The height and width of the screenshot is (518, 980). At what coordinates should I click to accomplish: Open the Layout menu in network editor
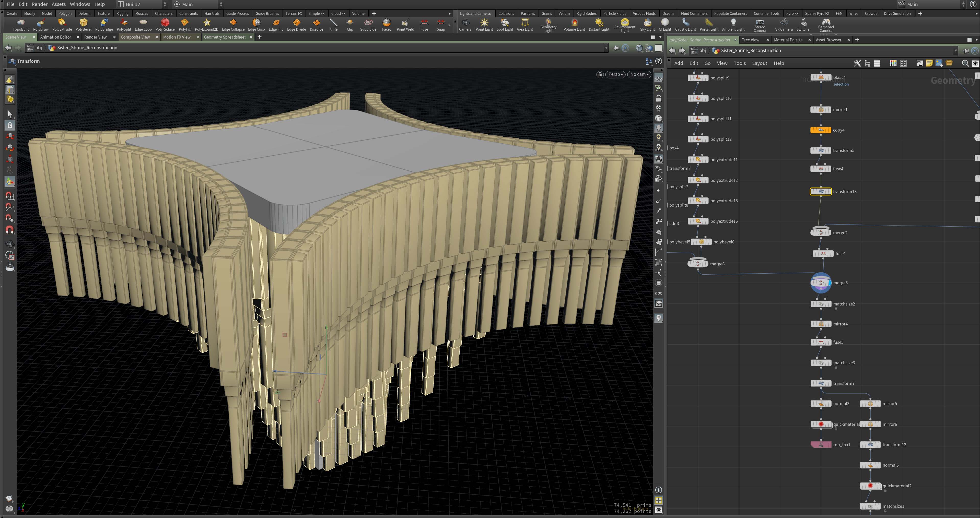(x=759, y=63)
